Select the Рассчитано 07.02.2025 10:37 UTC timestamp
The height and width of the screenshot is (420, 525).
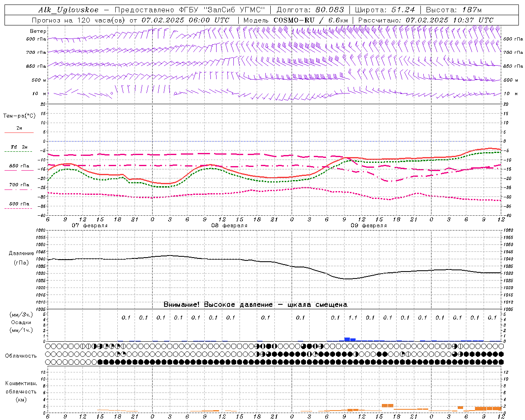tap(426, 20)
